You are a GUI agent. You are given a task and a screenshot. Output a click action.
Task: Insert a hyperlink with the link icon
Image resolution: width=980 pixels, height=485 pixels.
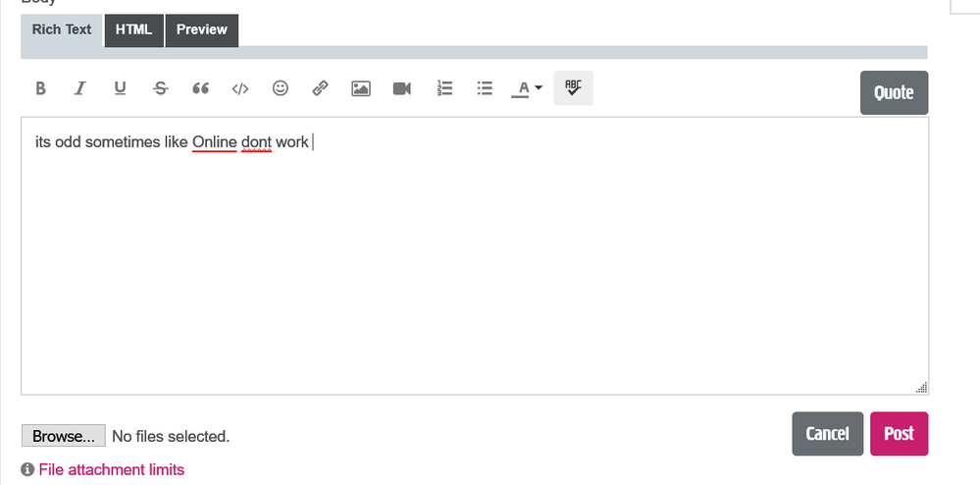320,88
